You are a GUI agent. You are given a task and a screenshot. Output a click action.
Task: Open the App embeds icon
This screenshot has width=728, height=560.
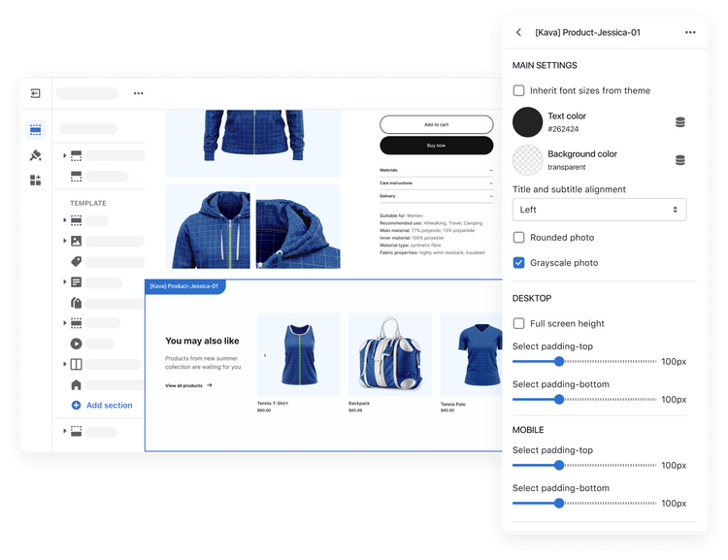click(36, 180)
